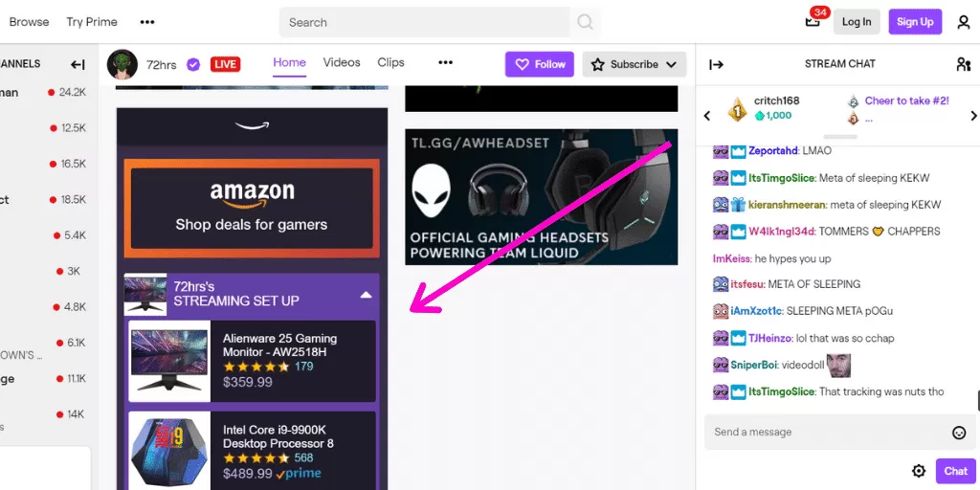Collapse the 72hrs's Streaming Set Up panel

tap(366, 295)
